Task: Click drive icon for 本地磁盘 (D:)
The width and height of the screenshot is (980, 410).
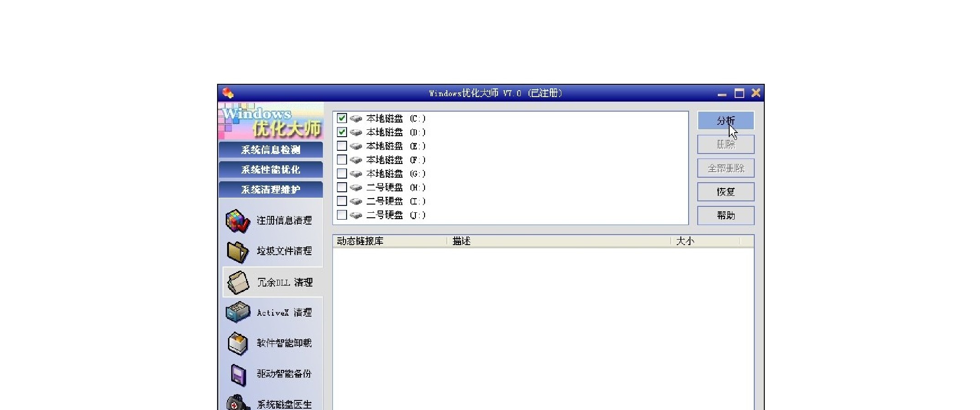Action: [x=356, y=132]
